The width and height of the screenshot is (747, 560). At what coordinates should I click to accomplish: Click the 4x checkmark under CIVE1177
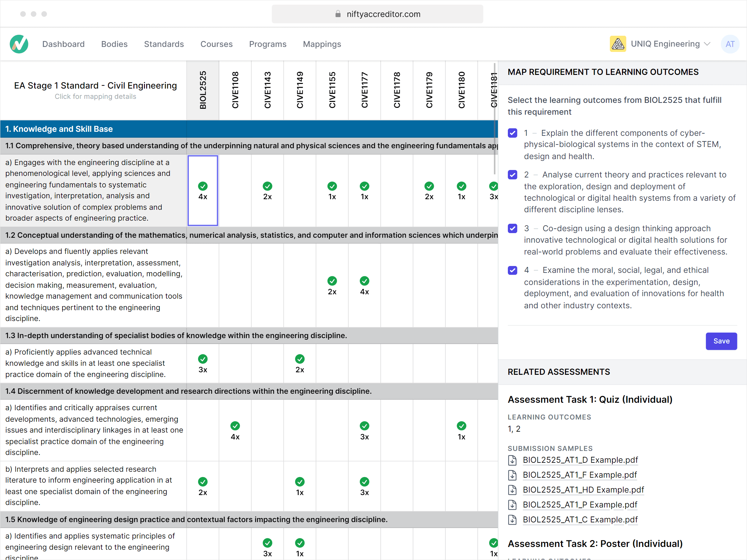[364, 281]
